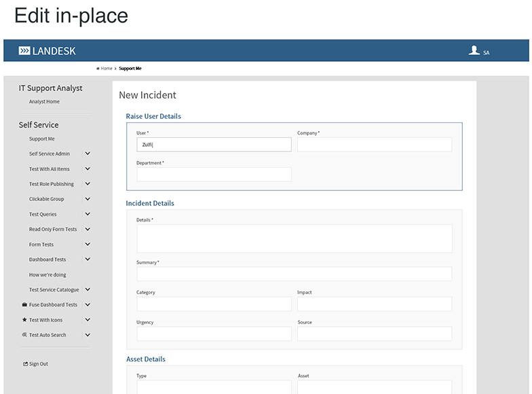Click the home icon in breadcrumb
Screen dimensions: 532x394
point(98,69)
